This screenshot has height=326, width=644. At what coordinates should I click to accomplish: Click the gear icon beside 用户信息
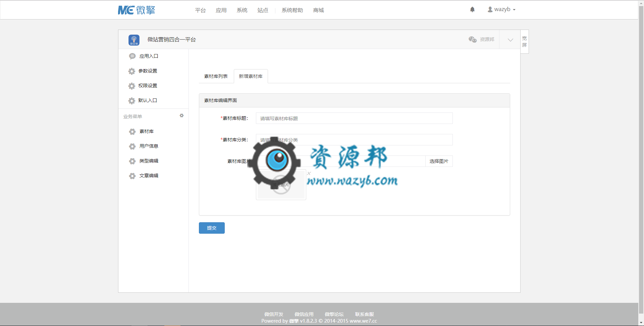click(x=132, y=146)
